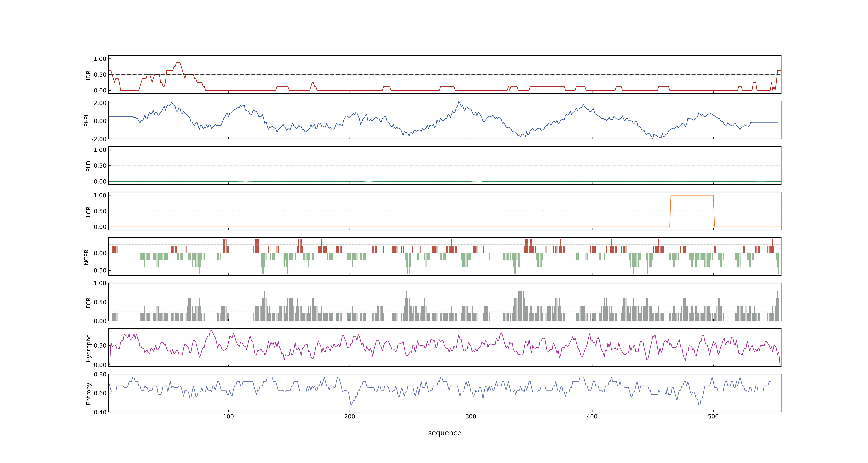Click the x-axis tick label 100
868x463 pixels.
point(228,416)
